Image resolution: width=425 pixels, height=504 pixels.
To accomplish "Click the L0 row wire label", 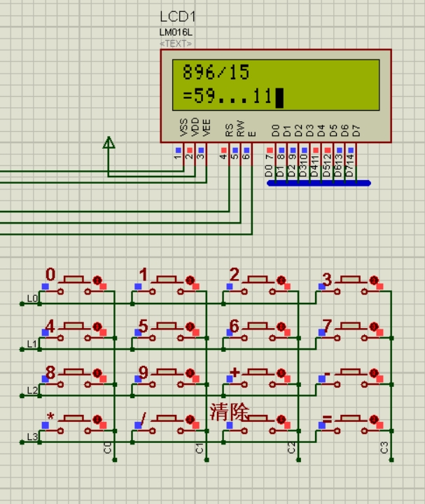I will (32, 299).
